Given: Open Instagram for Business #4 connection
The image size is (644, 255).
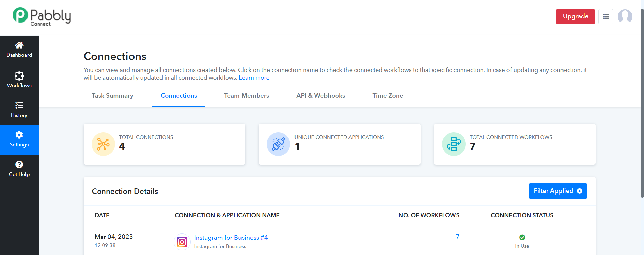Looking at the screenshot, I should 231,238.
